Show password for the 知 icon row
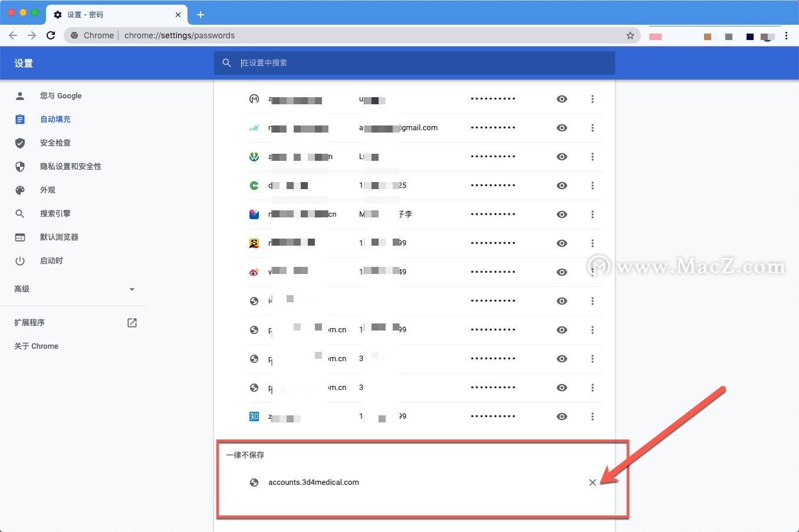Image resolution: width=799 pixels, height=532 pixels. (x=562, y=417)
